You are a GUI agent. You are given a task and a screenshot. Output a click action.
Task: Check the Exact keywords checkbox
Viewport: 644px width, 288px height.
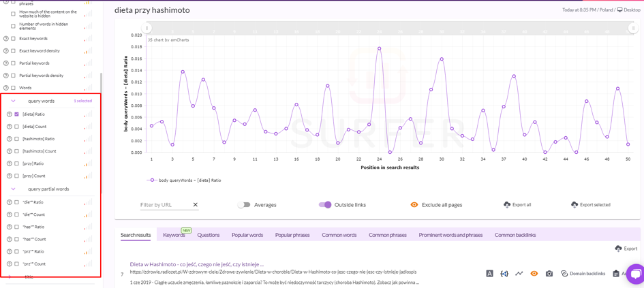[13, 39]
